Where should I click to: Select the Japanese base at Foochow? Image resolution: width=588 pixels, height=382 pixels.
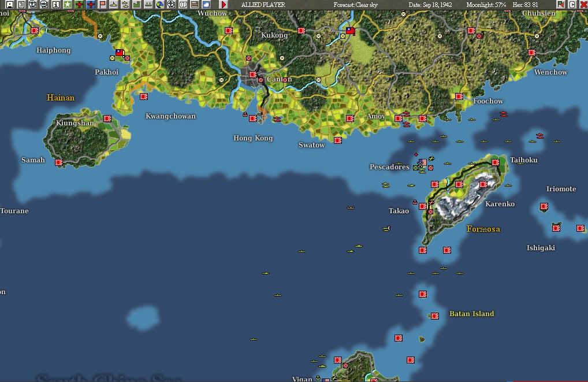point(459,97)
